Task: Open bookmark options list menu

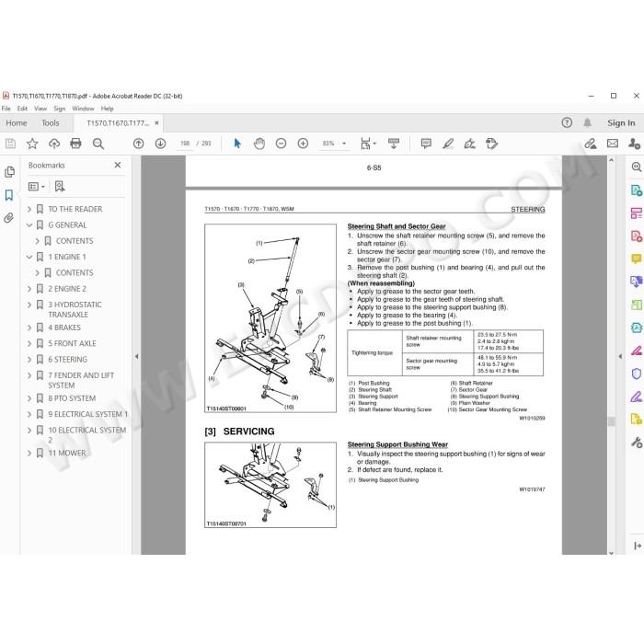Action: 36,187
